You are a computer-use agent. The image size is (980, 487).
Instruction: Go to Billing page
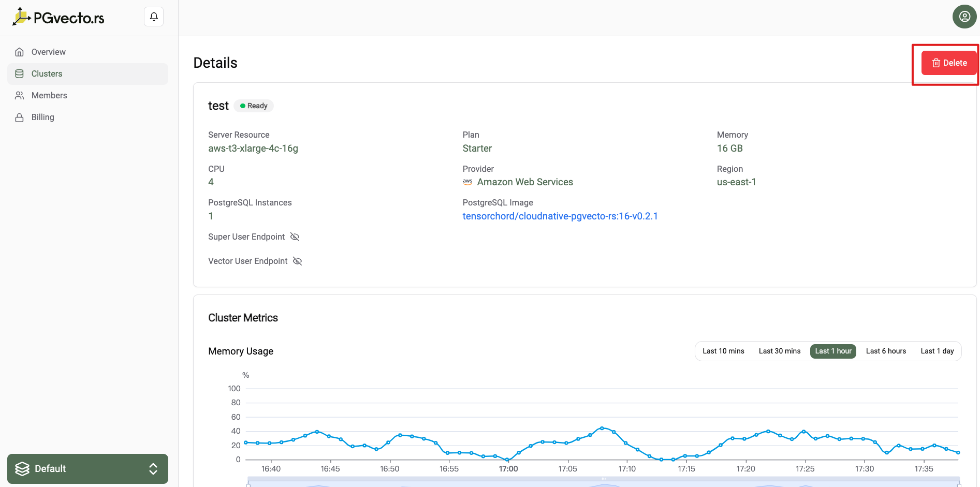click(87, 117)
